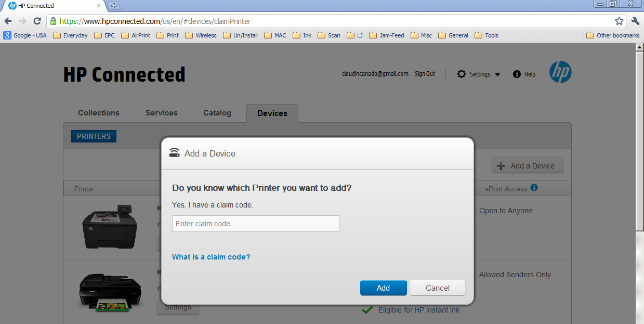Click the browser address bar URL
The image size is (644, 324).
pos(155,21)
